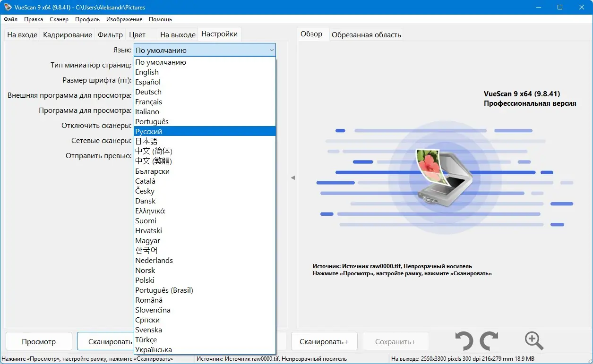Choose Nederlands in language list
The image size is (593, 364).
(205, 260)
